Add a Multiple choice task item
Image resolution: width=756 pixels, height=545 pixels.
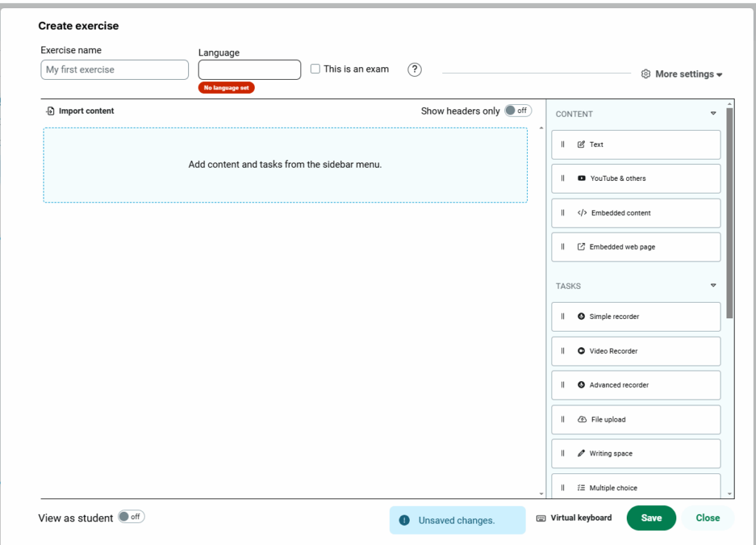636,487
